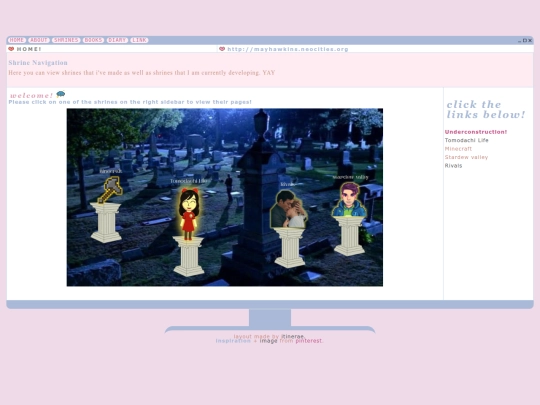Click the heart icon beside the URL
540x405 pixels.
tap(222, 49)
